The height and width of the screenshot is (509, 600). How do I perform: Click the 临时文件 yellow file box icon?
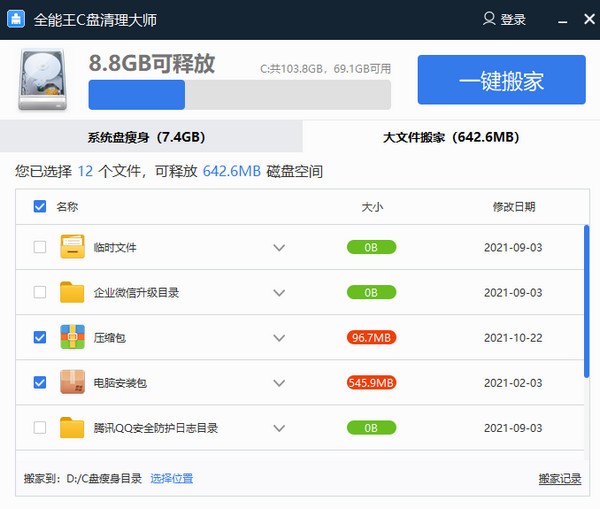coord(72,247)
